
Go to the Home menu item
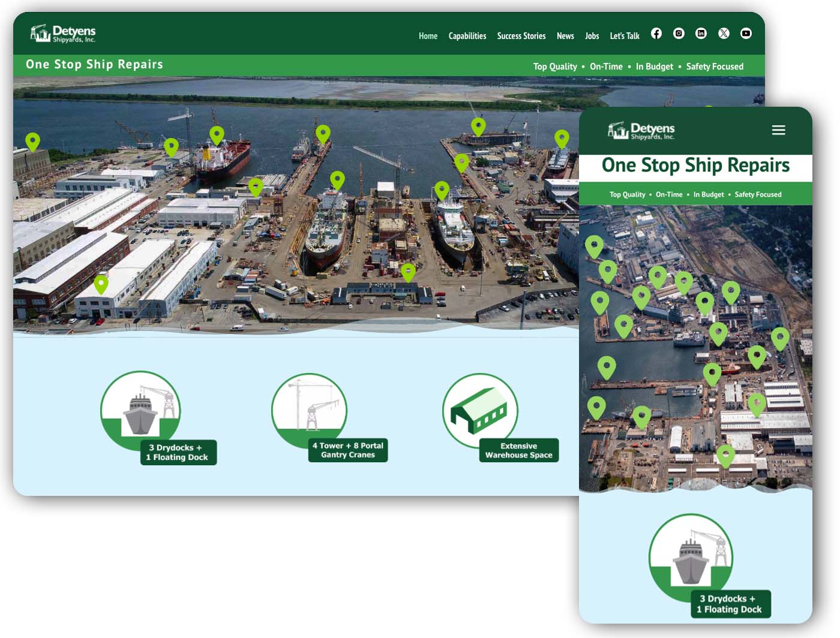pyautogui.click(x=428, y=36)
